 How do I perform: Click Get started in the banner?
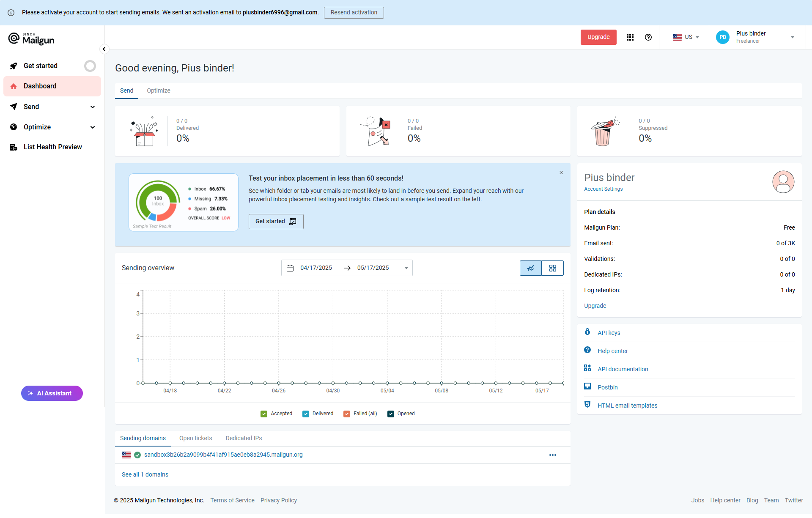click(x=276, y=222)
